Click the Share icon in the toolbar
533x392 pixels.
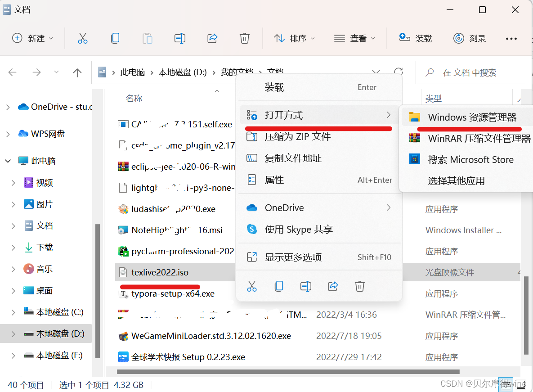pyautogui.click(x=212, y=38)
